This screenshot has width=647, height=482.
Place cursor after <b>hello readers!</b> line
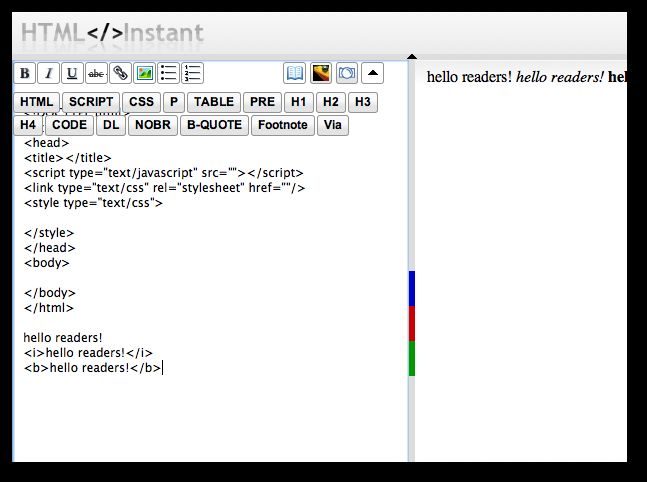click(x=163, y=368)
